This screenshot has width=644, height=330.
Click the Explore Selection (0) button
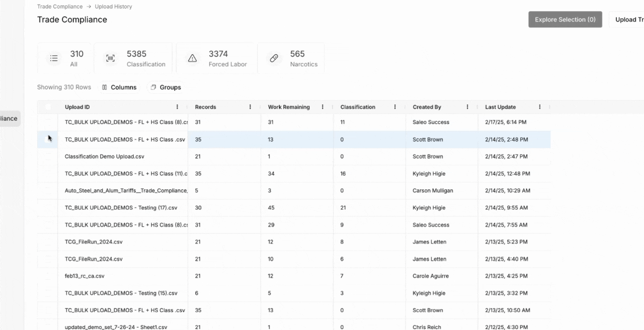(x=565, y=20)
